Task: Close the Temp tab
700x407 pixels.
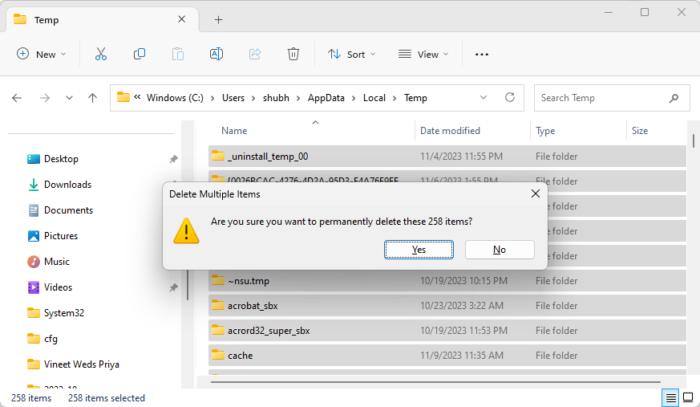Action: tap(182, 19)
